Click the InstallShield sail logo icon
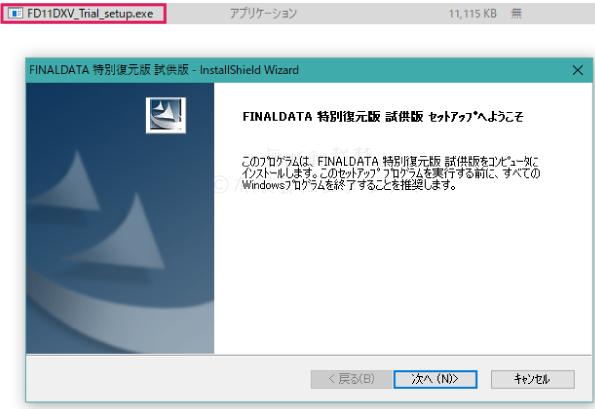 [x=166, y=115]
